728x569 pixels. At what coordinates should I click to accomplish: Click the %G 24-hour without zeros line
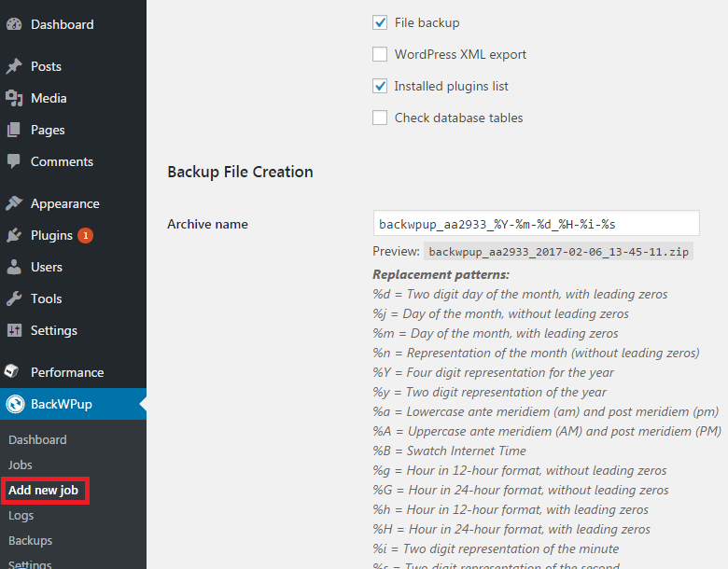521,490
